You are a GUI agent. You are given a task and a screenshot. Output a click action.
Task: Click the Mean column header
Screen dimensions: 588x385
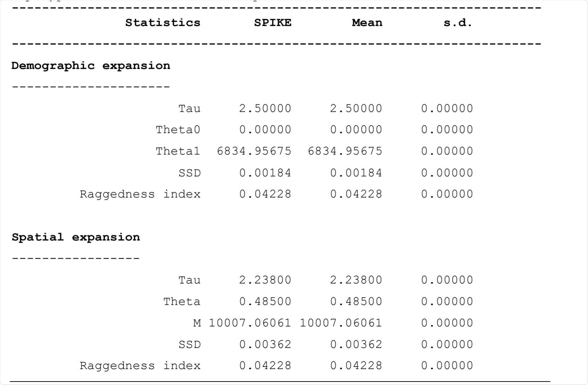367,23
